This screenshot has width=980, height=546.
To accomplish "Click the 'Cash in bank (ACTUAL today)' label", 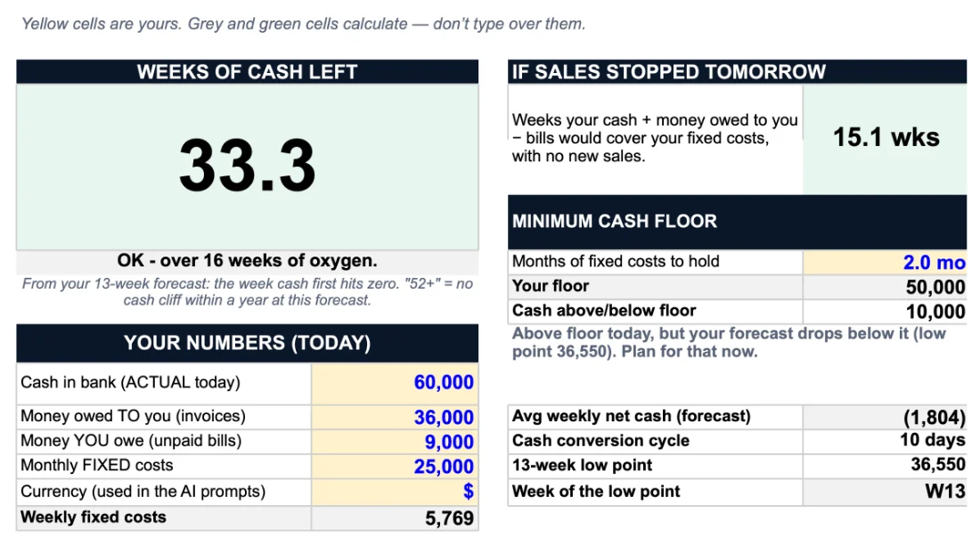I will tap(130, 382).
